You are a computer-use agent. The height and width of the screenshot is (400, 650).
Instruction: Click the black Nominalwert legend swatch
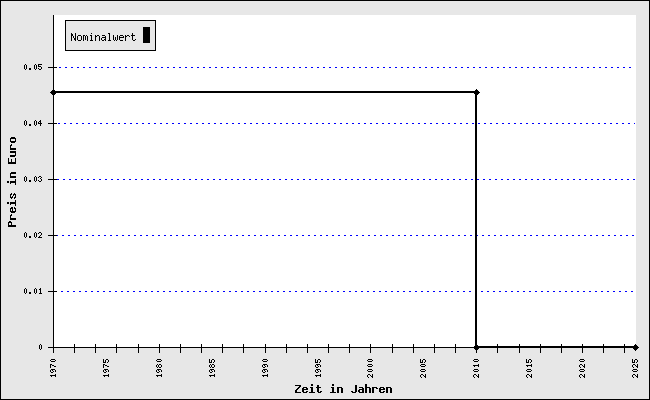click(146, 36)
